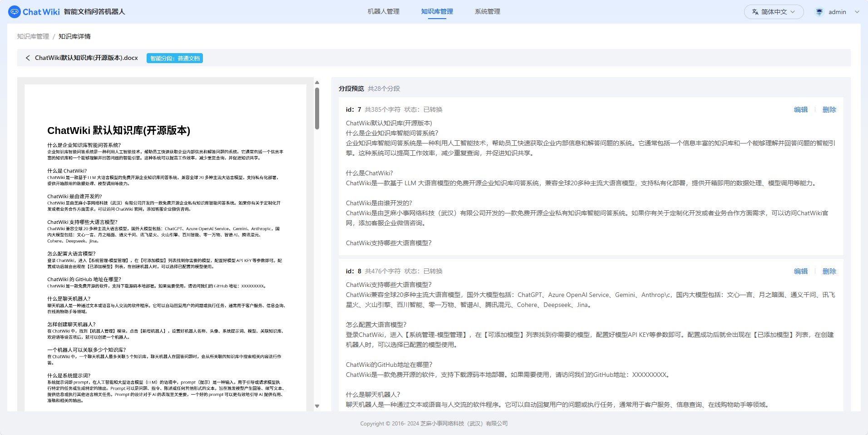Viewport: 868px width, 435px height.
Task: Click the document preview scroll-down arrow
Action: [x=317, y=406]
